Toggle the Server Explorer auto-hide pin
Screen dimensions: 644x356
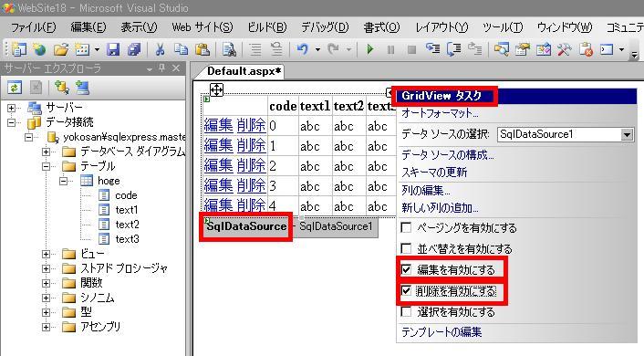pyautogui.click(x=161, y=68)
